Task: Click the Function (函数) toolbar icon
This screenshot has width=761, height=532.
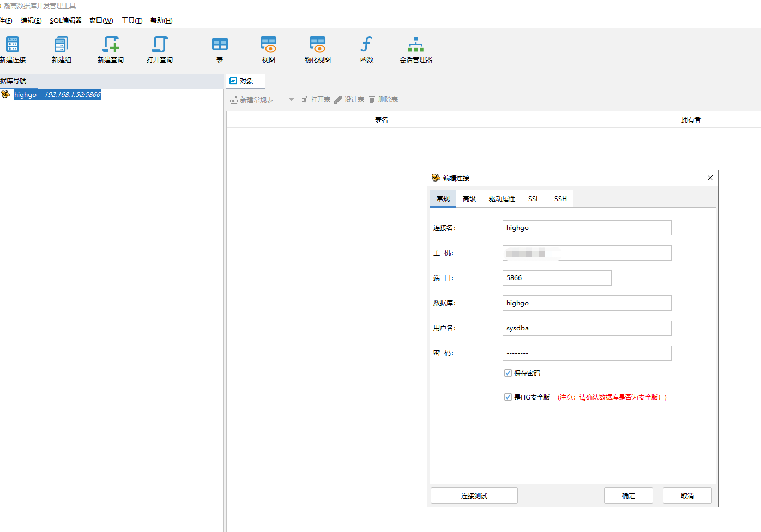Action: point(367,44)
